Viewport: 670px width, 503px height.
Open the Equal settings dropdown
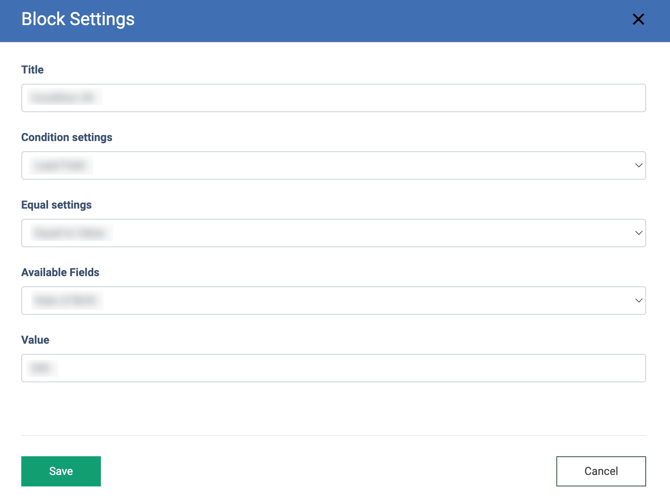[333, 233]
